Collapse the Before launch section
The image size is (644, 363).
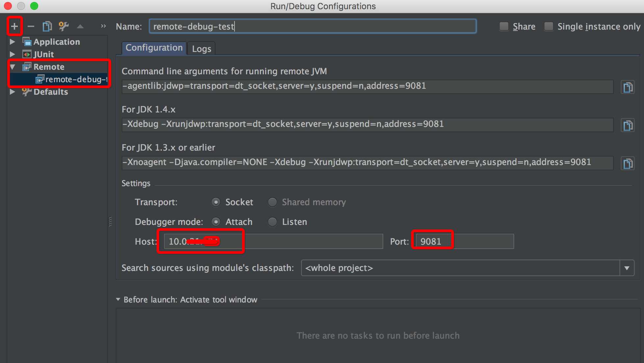[118, 300]
